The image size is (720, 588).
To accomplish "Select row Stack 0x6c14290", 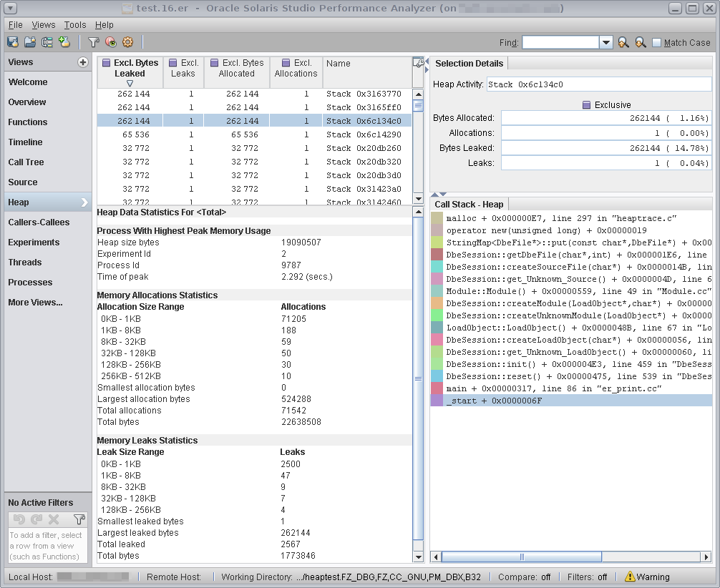I will click(254, 134).
